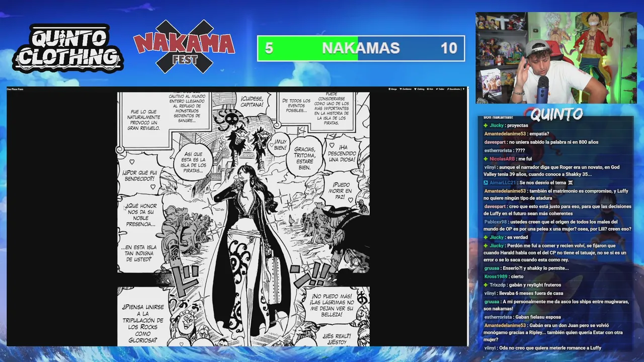The width and height of the screenshot is (644, 362).
Task: Click manga bubble '...En esta isla tan indigna'
Action: [139, 253]
